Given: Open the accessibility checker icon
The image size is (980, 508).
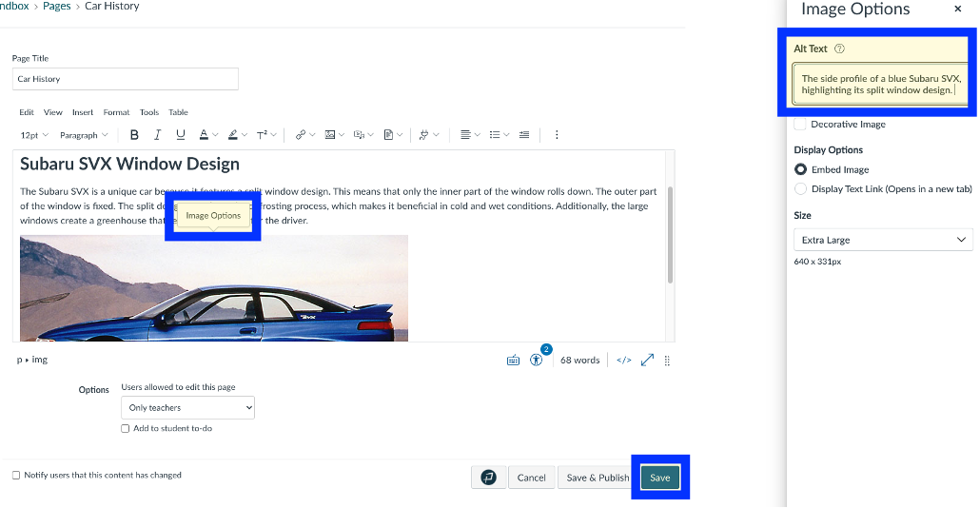Looking at the screenshot, I should 537,360.
